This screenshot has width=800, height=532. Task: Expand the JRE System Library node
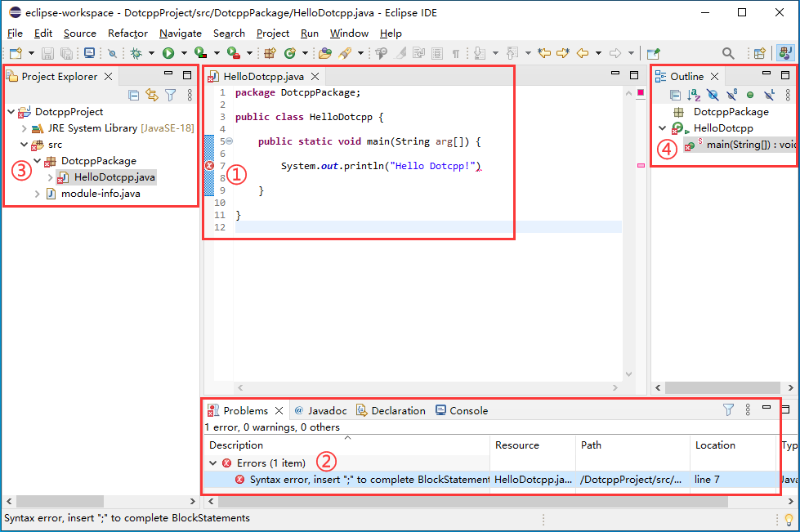pyautogui.click(x=24, y=128)
